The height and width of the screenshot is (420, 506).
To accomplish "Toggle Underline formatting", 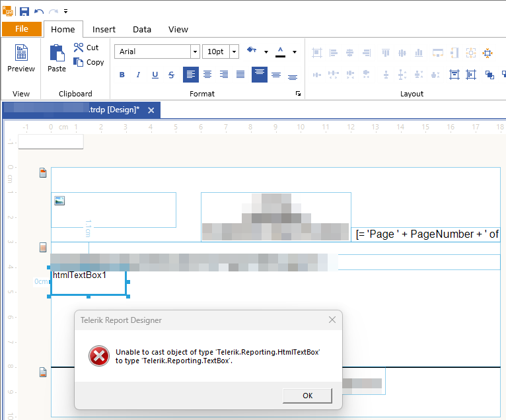I will click(155, 75).
